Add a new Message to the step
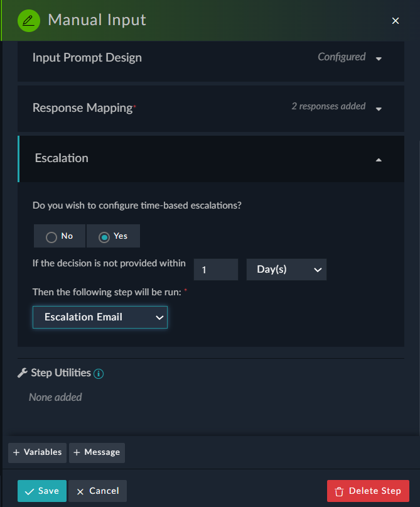 click(97, 452)
